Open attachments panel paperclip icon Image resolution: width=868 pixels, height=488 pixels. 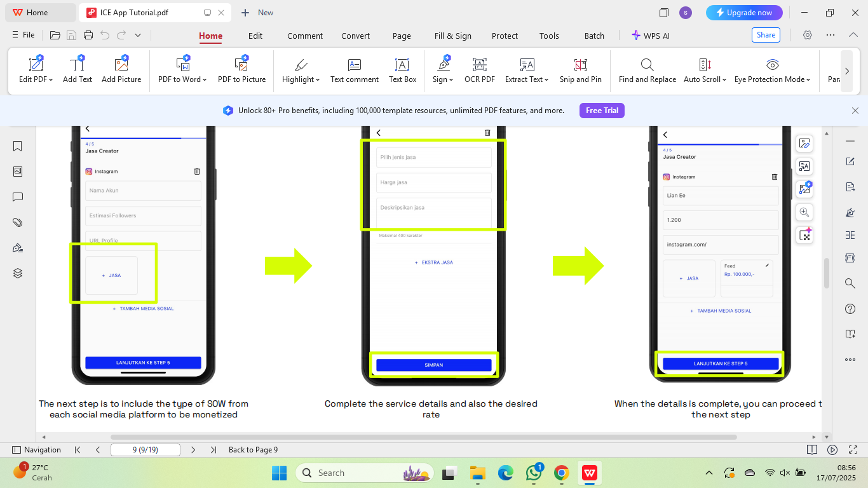(x=18, y=222)
